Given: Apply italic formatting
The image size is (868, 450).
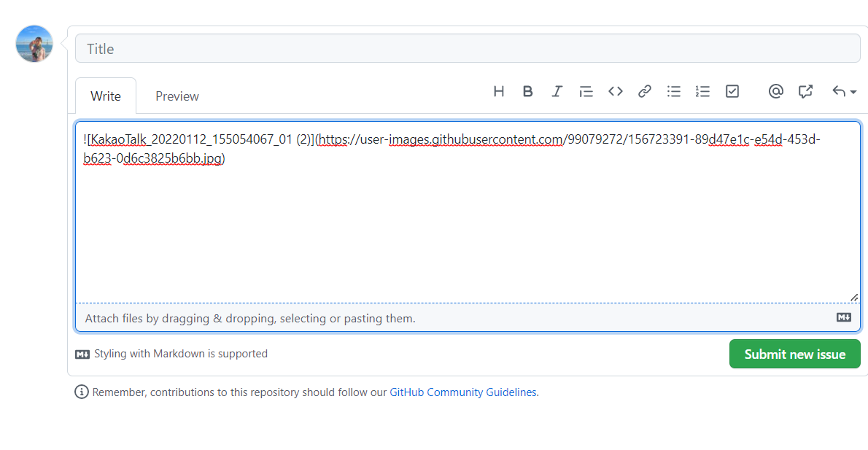Looking at the screenshot, I should [557, 91].
